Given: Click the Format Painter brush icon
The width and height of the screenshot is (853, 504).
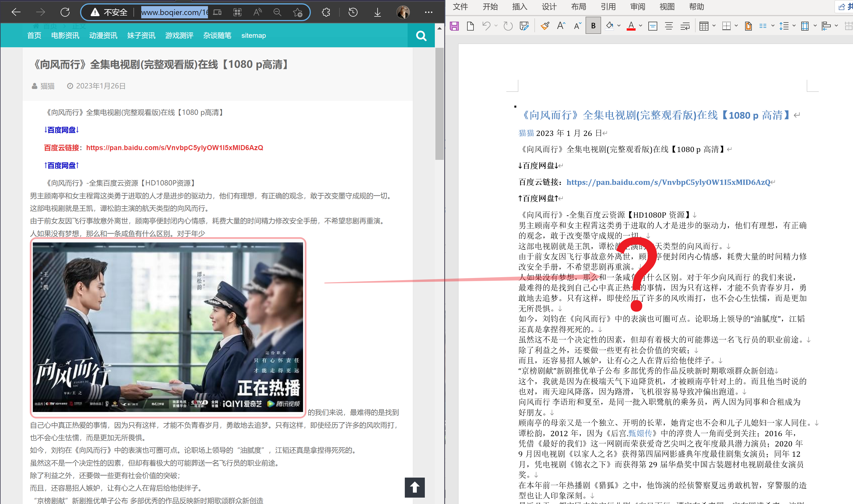Looking at the screenshot, I should click(x=545, y=26).
